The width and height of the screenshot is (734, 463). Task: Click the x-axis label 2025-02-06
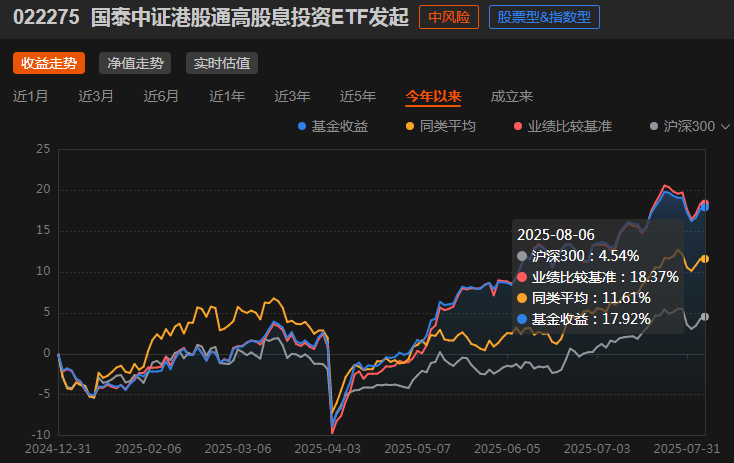pos(148,449)
